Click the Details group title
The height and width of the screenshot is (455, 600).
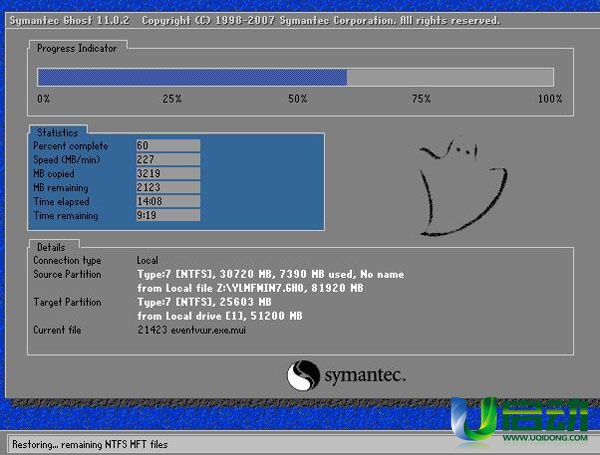tap(51, 247)
